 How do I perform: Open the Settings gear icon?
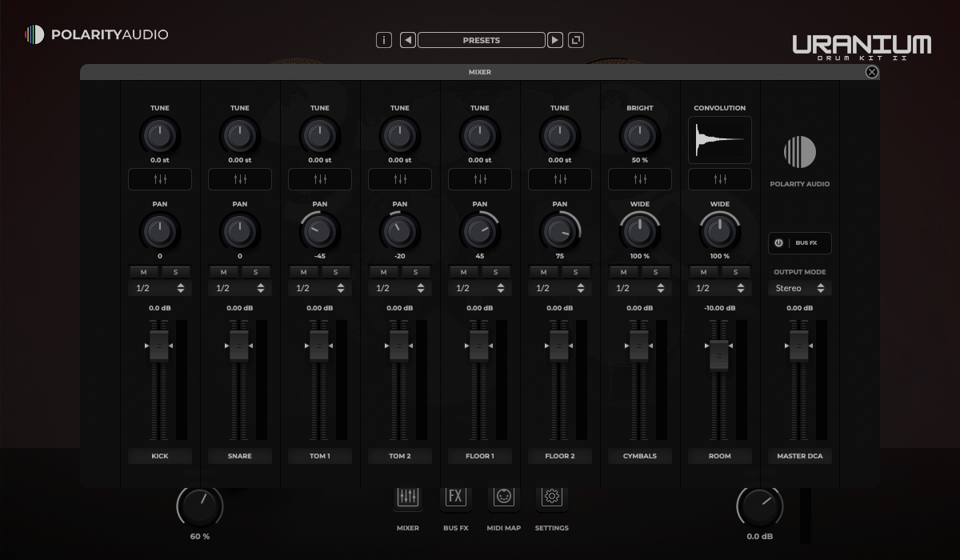pyautogui.click(x=552, y=497)
